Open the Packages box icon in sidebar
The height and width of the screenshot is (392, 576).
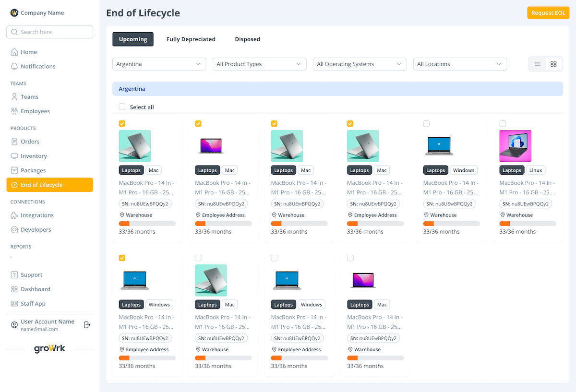[x=14, y=170]
